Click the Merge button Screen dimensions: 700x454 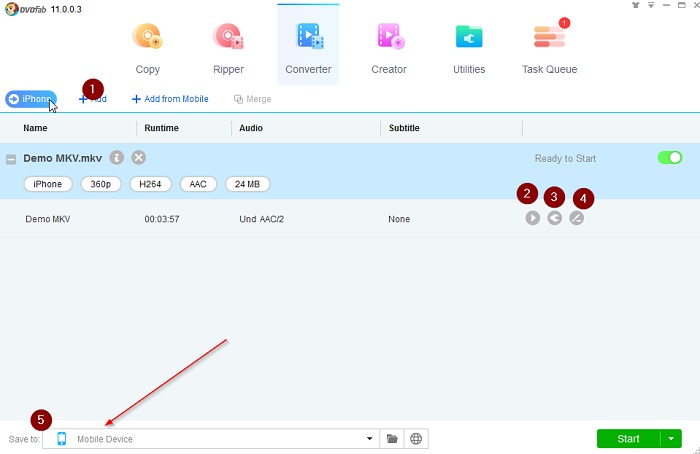coord(252,99)
